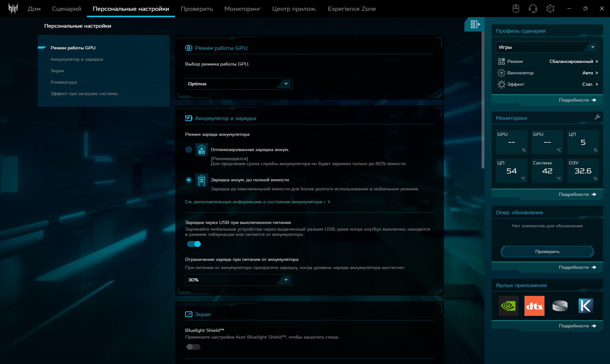Open the settings gear icon
This screenshot has height=364, width=610.
(550, 9)
